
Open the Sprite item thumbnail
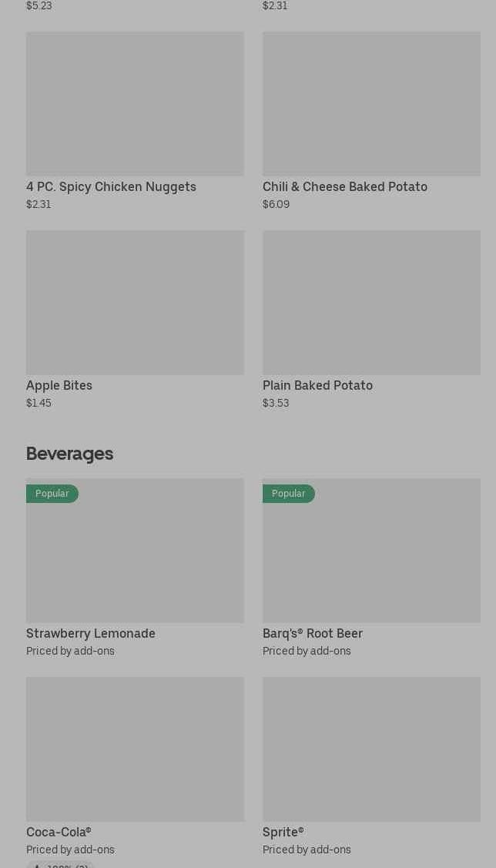371,749
